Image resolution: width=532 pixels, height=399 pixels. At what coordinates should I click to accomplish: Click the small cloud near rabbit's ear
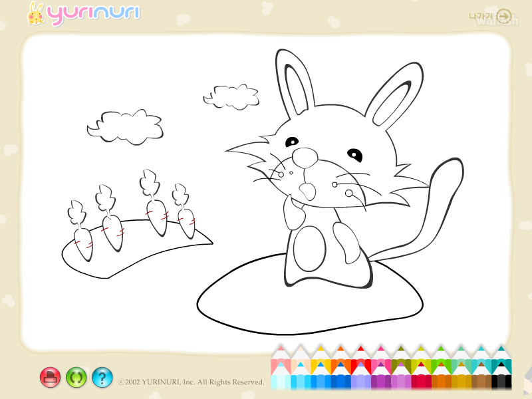click(231, 97)
